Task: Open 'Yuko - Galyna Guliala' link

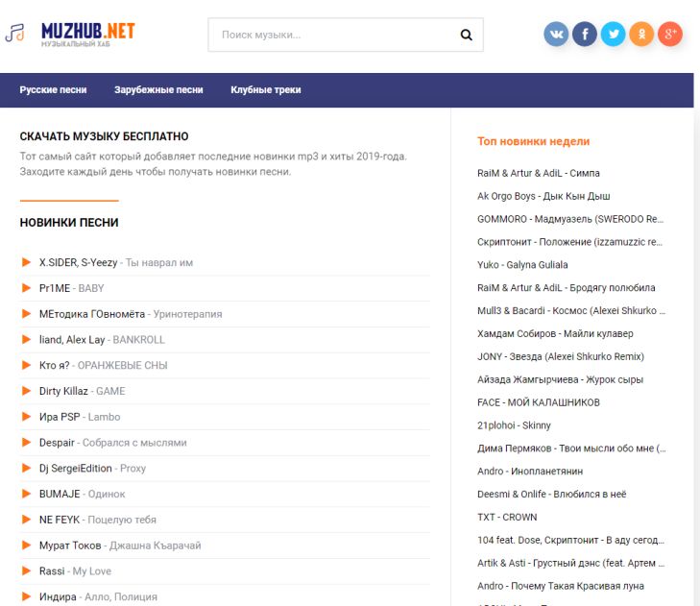Action: point(522,265)
